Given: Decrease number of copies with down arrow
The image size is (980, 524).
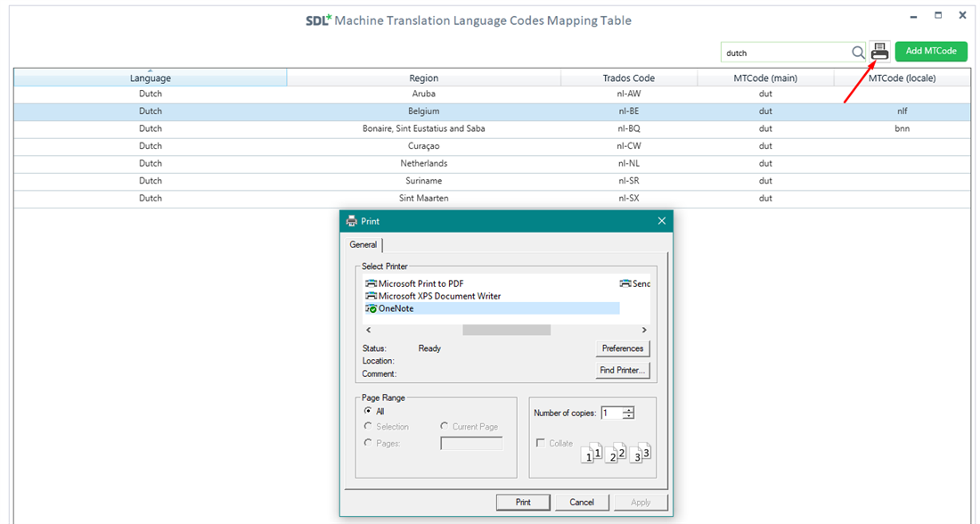Looking at the screenshot, I should pyautogui.click(x=629, y=416).
